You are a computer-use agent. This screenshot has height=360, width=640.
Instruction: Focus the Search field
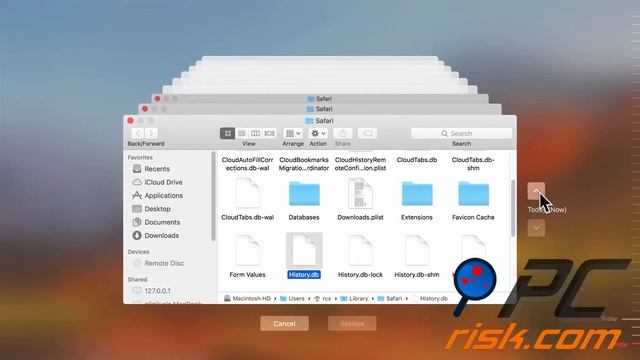[x=461, y=133]
